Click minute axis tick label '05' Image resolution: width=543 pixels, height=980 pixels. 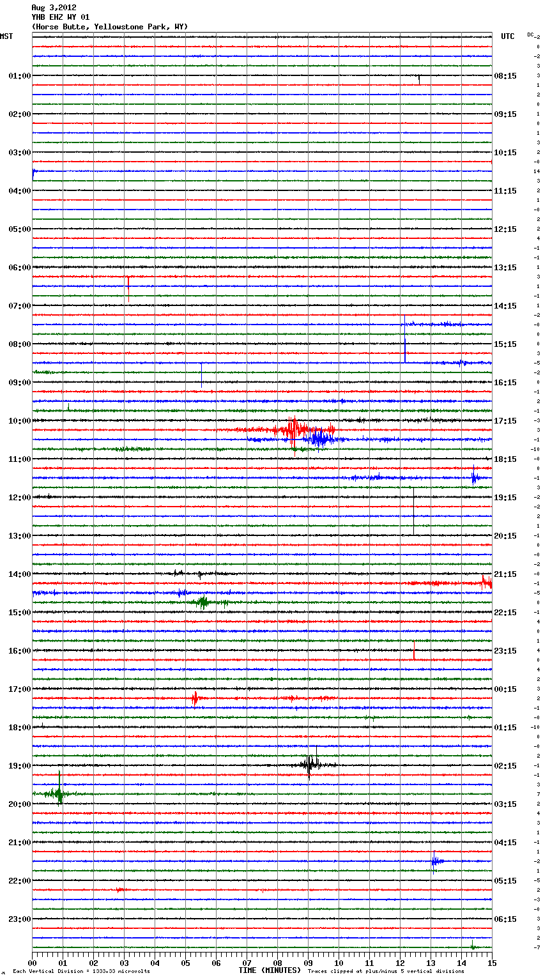pos(185,963)
